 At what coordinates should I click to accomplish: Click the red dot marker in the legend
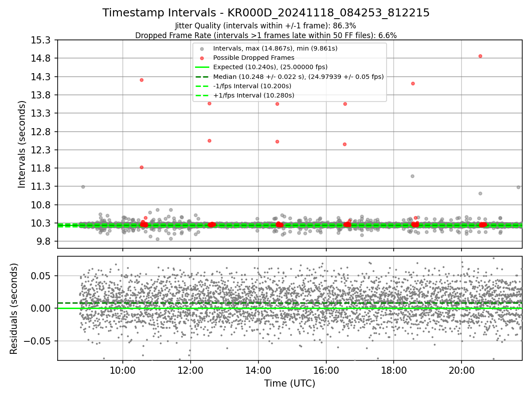[x=202, y=58]
